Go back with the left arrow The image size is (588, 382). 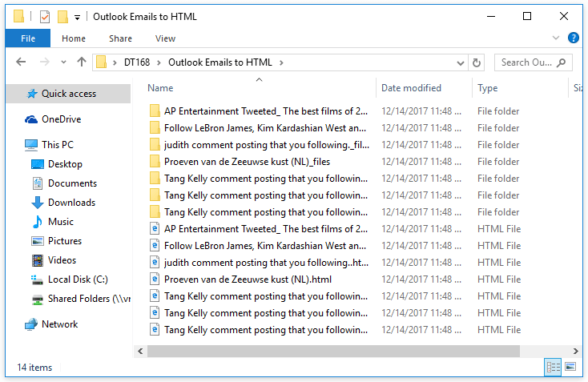[21, 62]
